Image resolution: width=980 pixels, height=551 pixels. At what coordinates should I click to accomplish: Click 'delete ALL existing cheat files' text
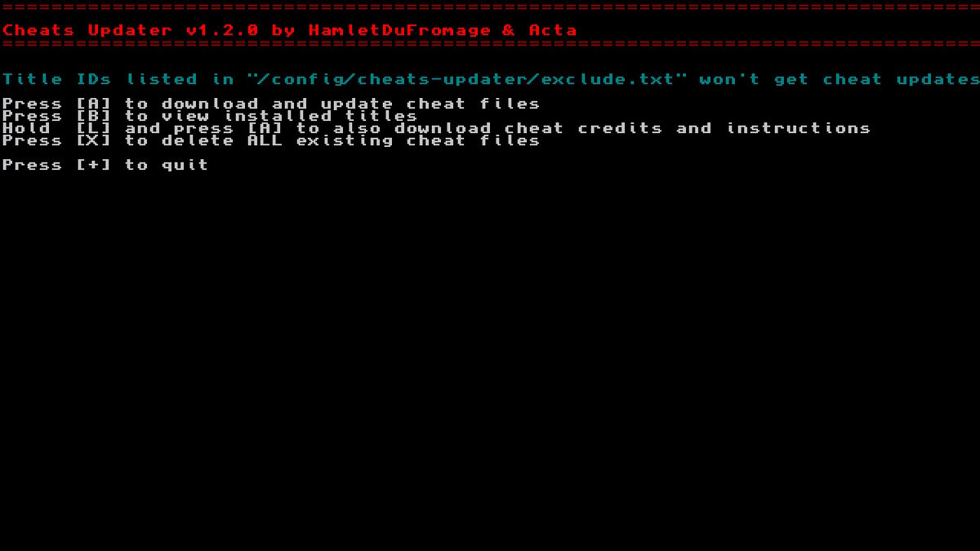coord(350,140)
